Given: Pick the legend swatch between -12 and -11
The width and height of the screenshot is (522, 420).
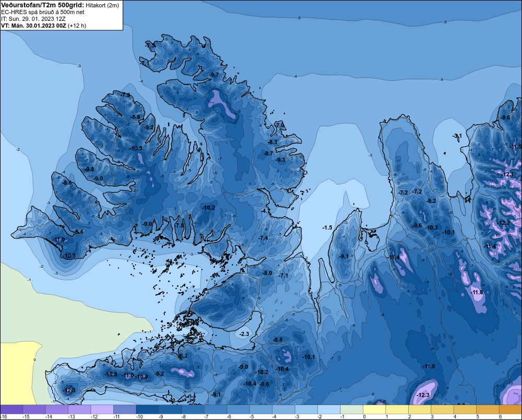Looking at the screenshot, I should (102, 410).
